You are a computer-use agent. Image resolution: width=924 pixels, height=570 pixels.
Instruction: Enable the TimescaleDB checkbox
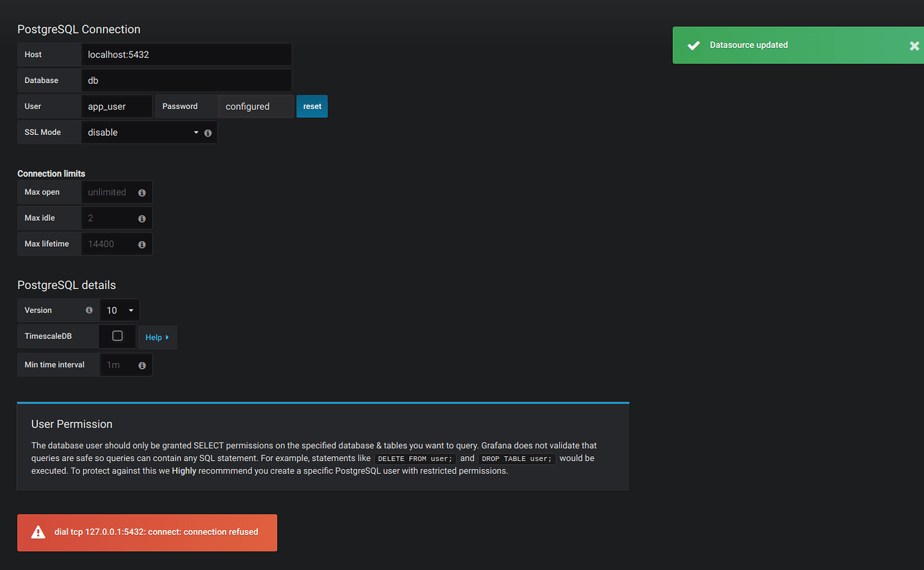pyautogui.click(x=117, y=336)
